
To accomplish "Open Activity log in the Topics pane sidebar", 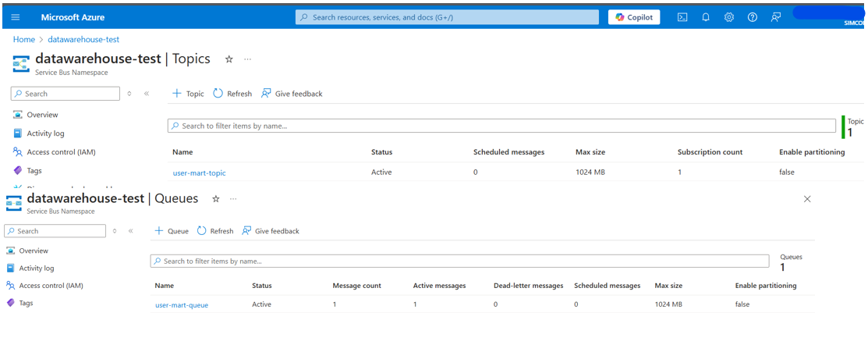I will [39, 133].
